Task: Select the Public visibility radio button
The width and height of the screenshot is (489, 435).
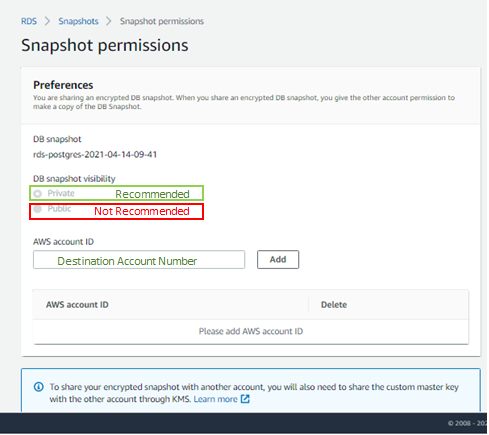Action: (x=38, y=209)
